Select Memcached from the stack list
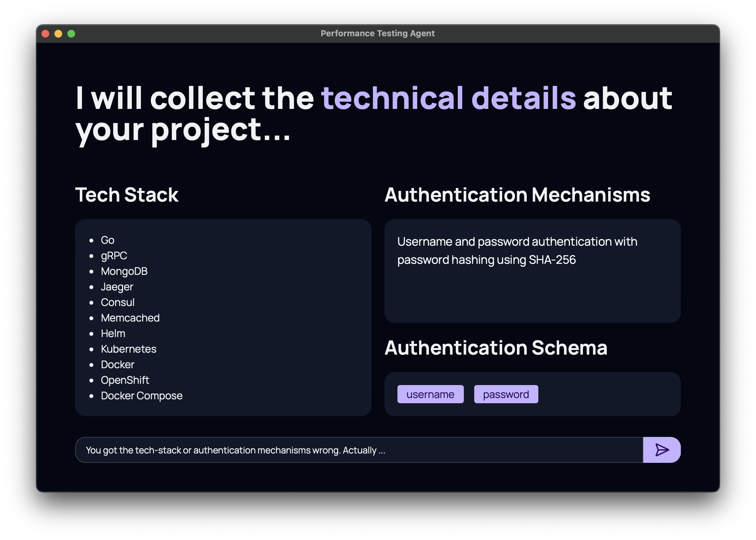 (x=130, y=318)
